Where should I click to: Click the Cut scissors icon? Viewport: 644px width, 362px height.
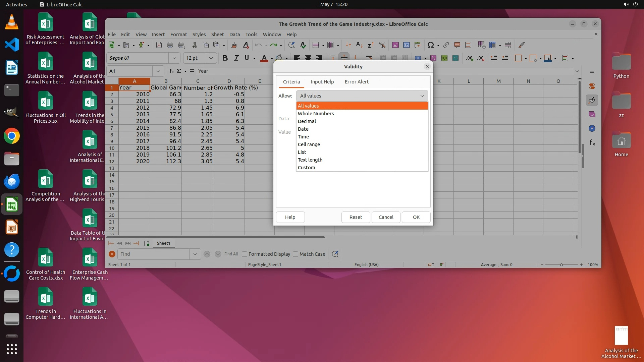(x=195, y=45)
